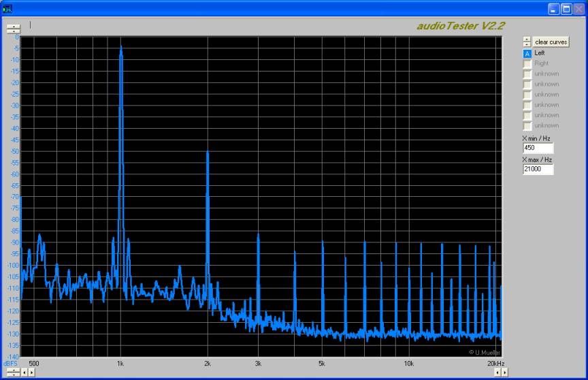This screenshot has height=380, width=588.
Task: Maximize the audioTester window
Action: [x=566, y=9]
